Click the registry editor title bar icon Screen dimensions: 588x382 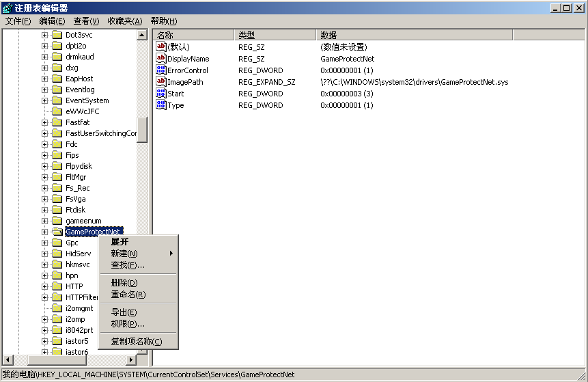[x=7, y=8]
